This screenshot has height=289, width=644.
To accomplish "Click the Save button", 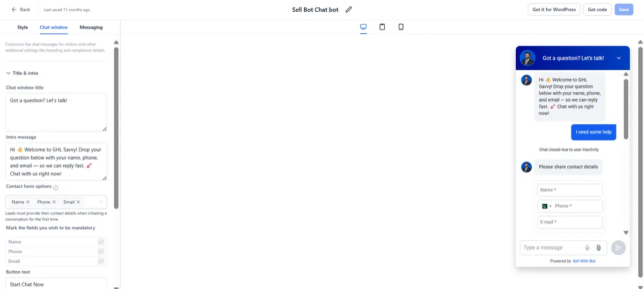I will coord(624,10).
